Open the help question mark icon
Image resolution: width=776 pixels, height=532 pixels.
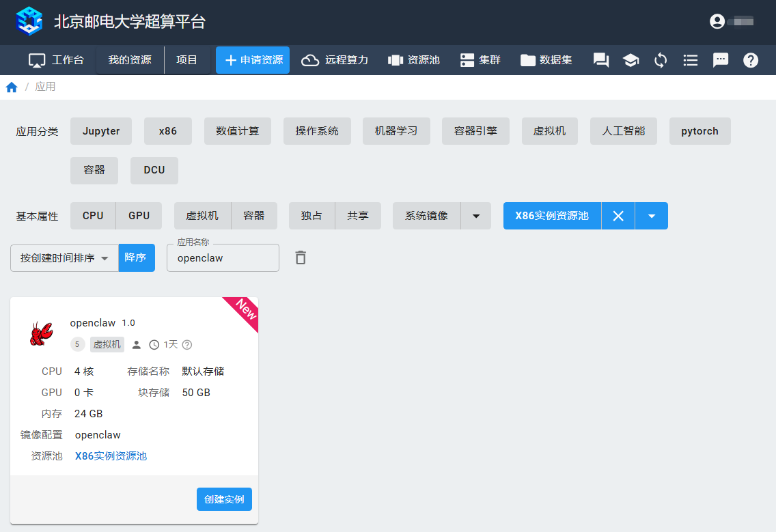pyautogui.click(x=751, y=60)
